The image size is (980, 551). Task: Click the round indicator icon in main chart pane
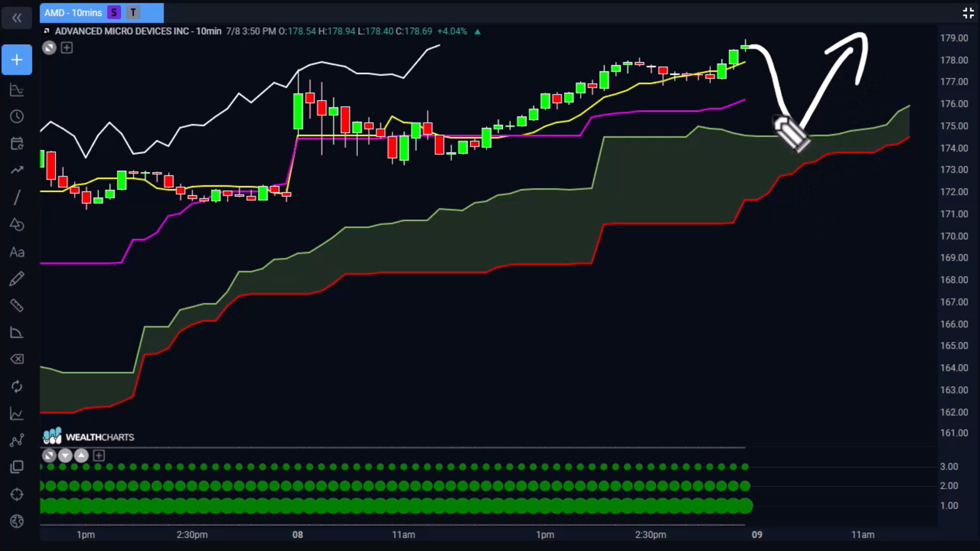[49, 48]
